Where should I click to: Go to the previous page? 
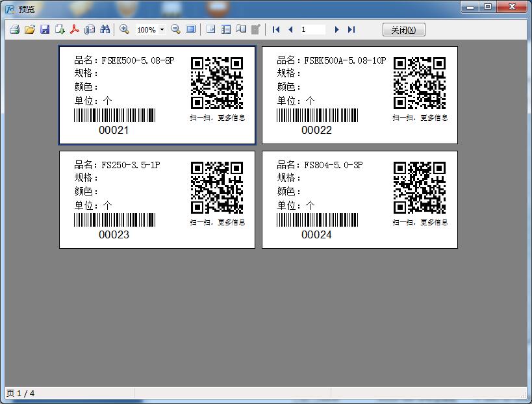click(x=290, y=29)
